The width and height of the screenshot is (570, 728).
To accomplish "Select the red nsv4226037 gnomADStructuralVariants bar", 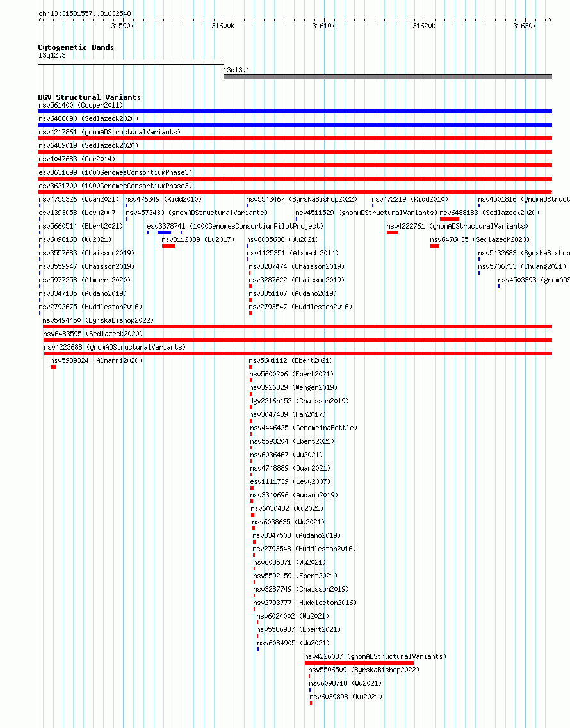I will pos(359,663).
